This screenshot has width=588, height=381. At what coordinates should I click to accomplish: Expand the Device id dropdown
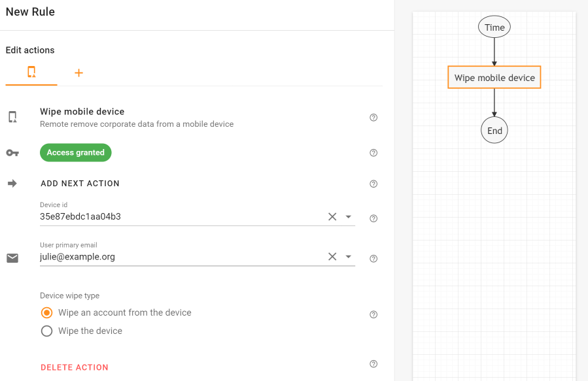349,216
